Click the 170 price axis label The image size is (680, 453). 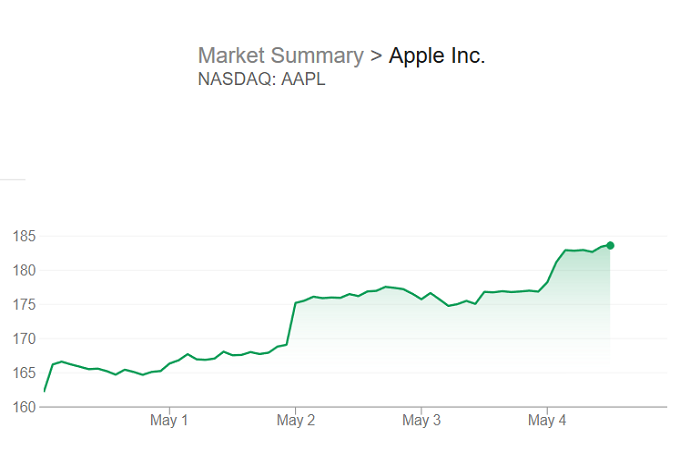pyautogui.click(x=24, y=338)
